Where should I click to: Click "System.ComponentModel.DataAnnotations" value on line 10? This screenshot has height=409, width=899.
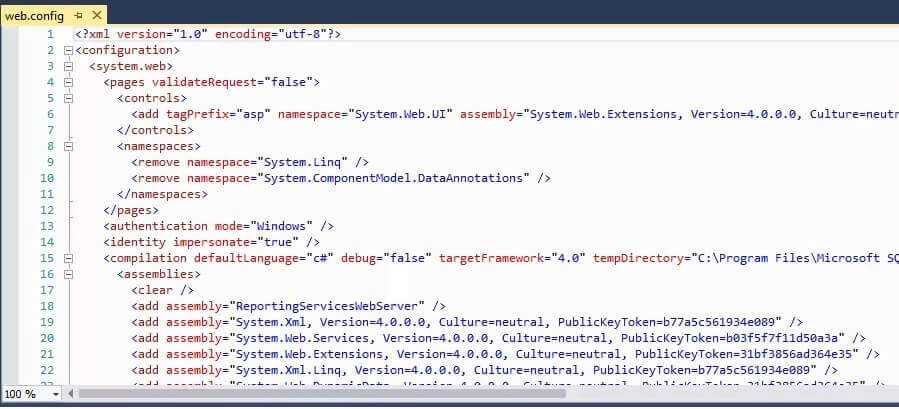(x=394, y=178)
